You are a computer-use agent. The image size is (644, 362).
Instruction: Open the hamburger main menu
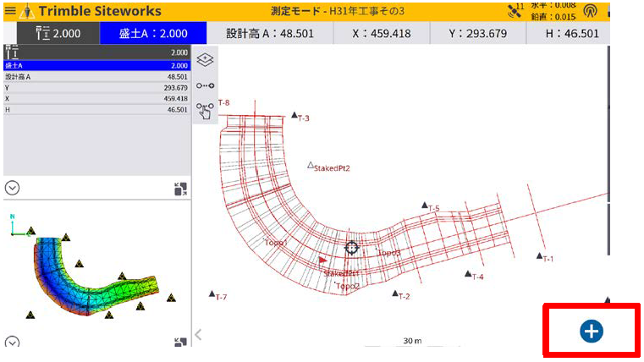[10, 11]
